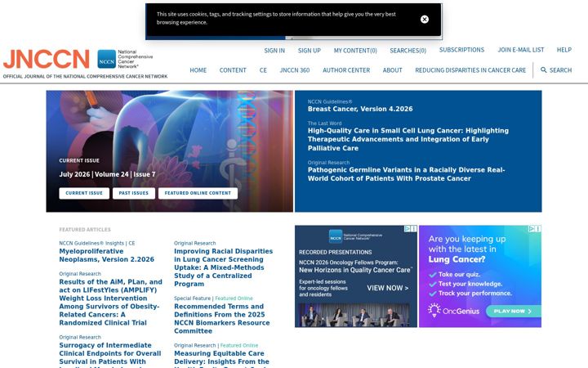The image size is (588, 368).
Task: Open MY CONTENT(0)
Action: tap(355, 51)
